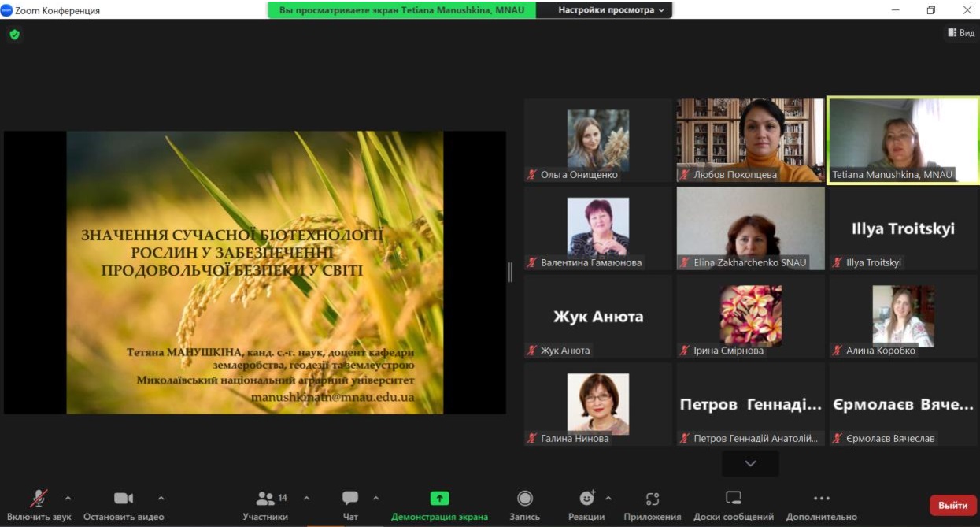Expand video options arrow beside camera
The height and width of the screenshot is (527, 980).
[x=161, y=498]
